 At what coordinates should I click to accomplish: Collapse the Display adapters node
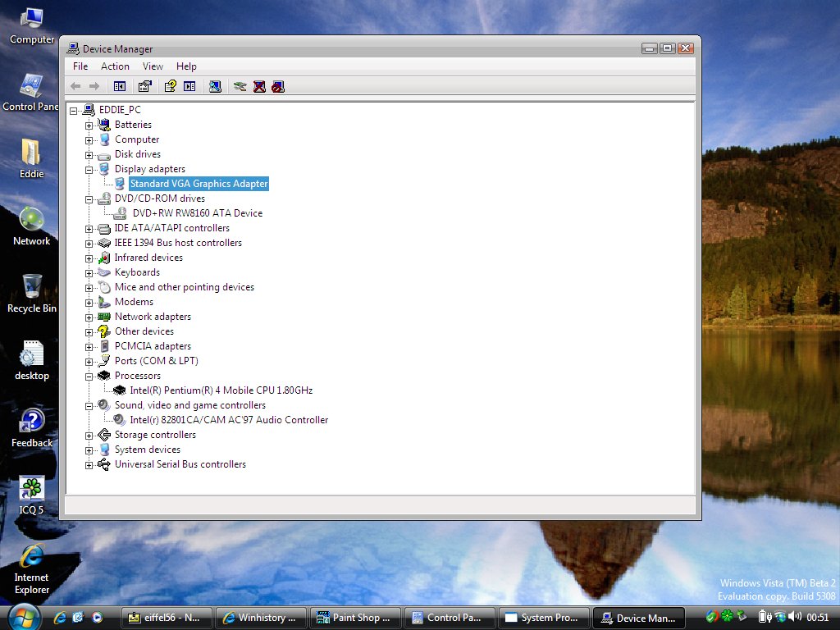pos(90,169)
